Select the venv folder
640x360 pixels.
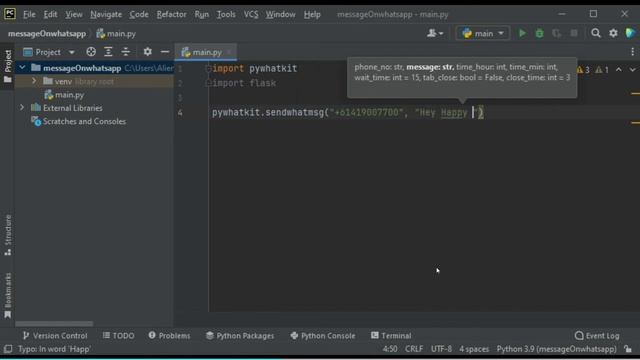click(x=63, y=82)
